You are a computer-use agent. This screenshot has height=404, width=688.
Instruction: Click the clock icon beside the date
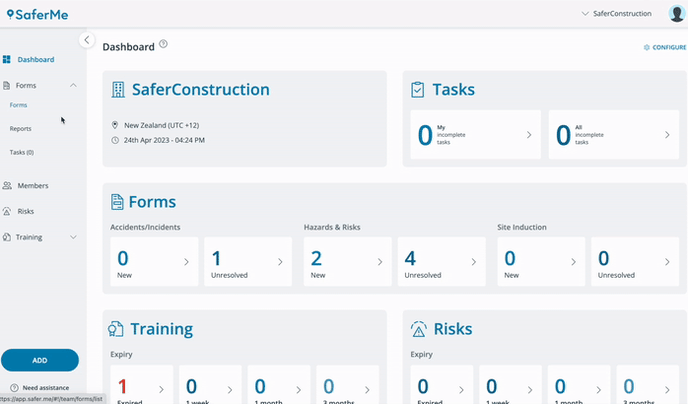(115, 140)
